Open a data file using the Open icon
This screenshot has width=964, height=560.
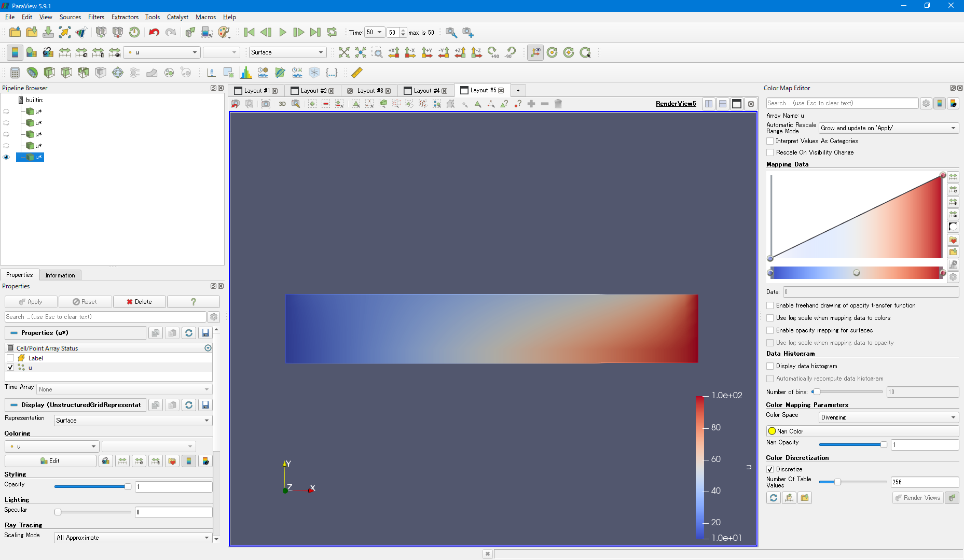coord(15,32)
